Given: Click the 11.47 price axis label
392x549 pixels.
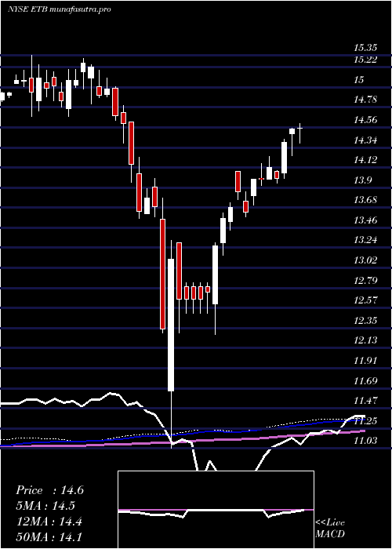Looking at the screenshot, I should tap(365, 401).
